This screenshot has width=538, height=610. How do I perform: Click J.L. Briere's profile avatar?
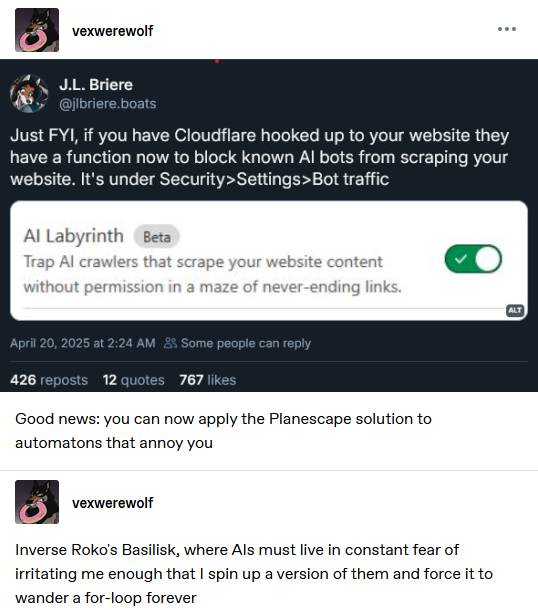pos(29,94)
